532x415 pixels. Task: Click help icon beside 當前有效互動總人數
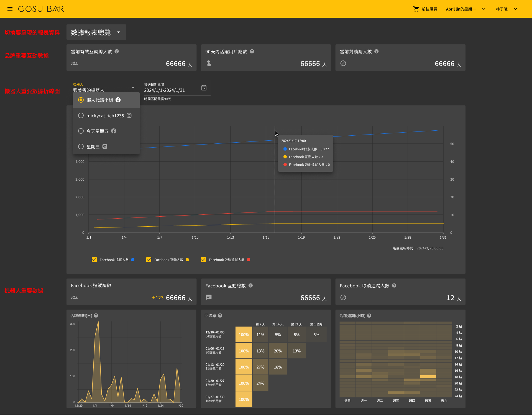[x=117, y=51]
